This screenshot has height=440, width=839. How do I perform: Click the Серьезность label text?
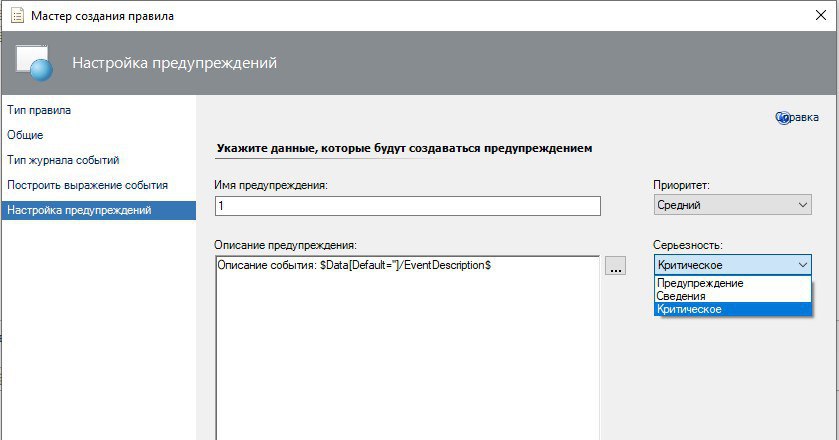click(688, 245)
